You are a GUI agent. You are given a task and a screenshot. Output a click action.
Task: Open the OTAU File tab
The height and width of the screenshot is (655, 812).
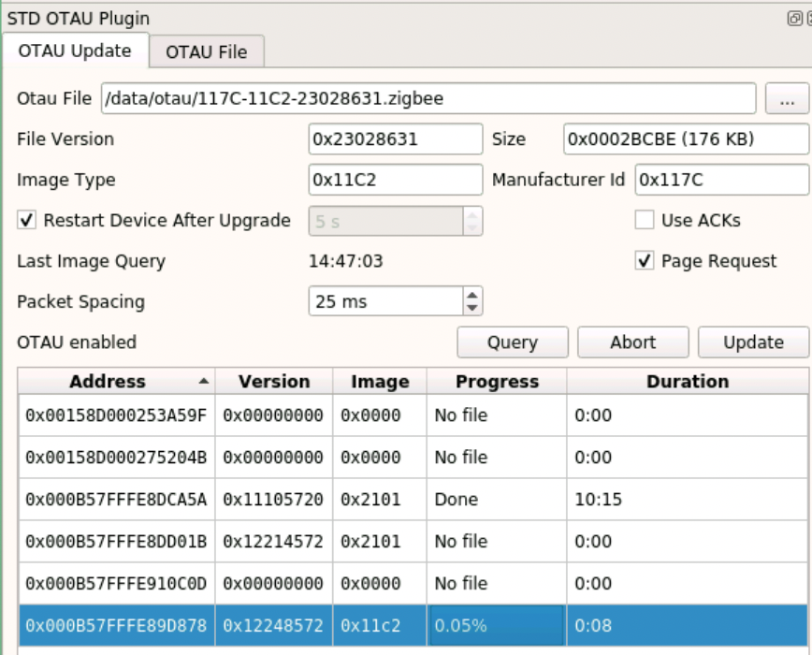[207, 51]
